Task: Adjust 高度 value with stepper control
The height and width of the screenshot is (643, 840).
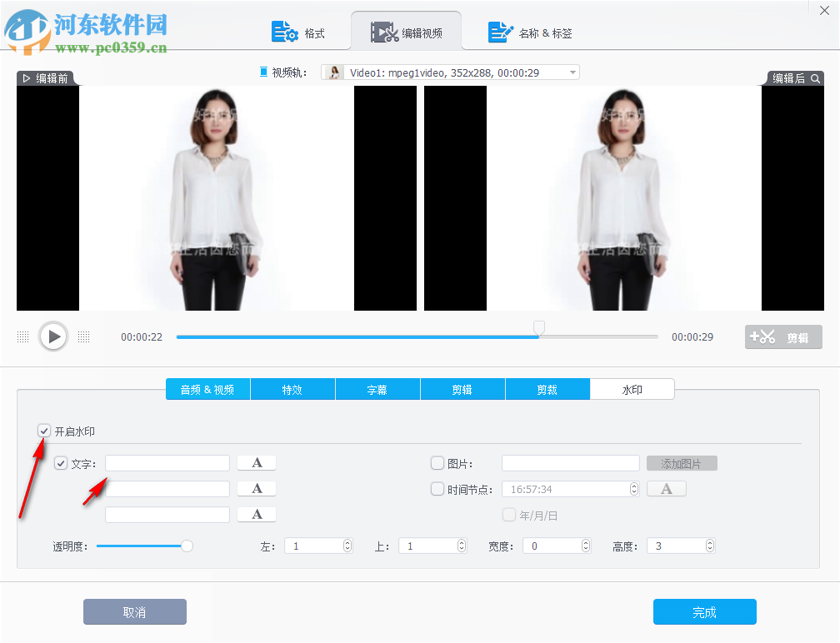Action: (708, 546)
